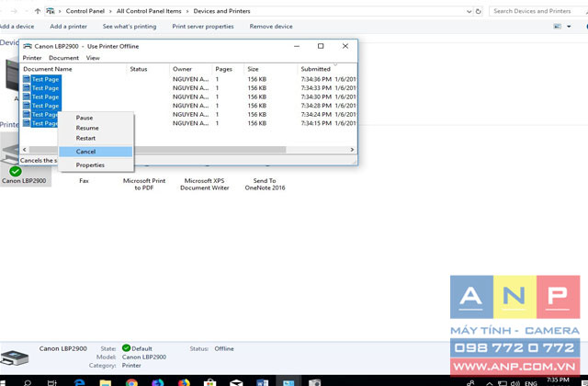
Task: Select Send To OneNote 2016 printer
Action: coord(265,184)
